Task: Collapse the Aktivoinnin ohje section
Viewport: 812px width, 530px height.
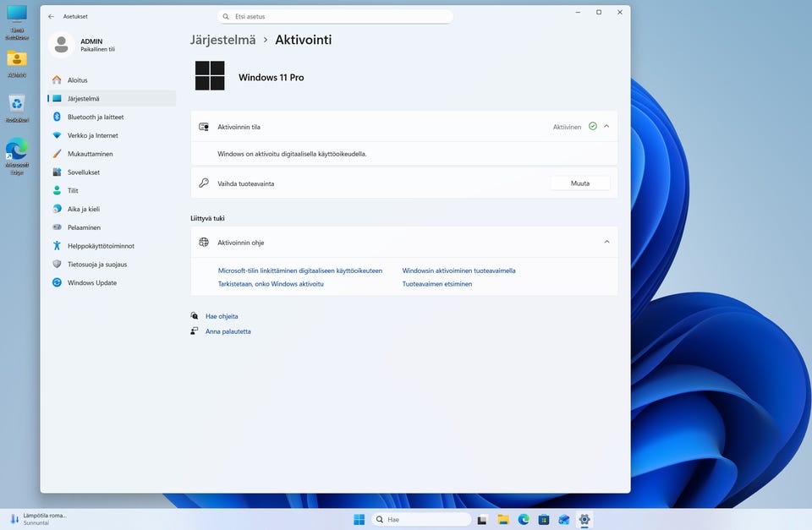Action: [x=606, y=242]
